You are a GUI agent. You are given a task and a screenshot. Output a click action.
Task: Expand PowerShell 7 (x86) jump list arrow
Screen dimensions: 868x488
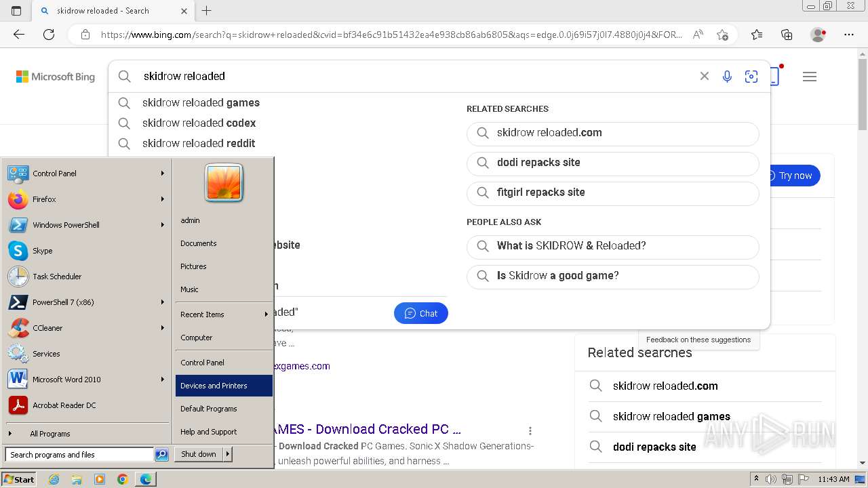163,302
